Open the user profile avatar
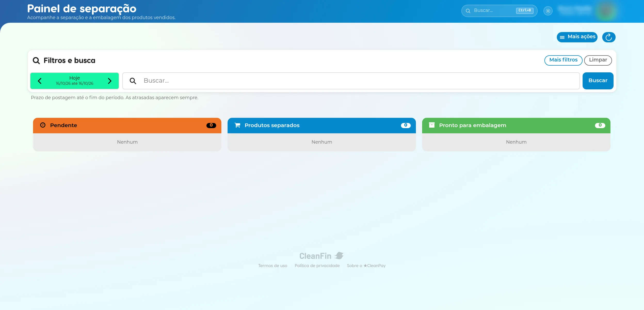This screenshot has height=310, width=644. (606, 11)
